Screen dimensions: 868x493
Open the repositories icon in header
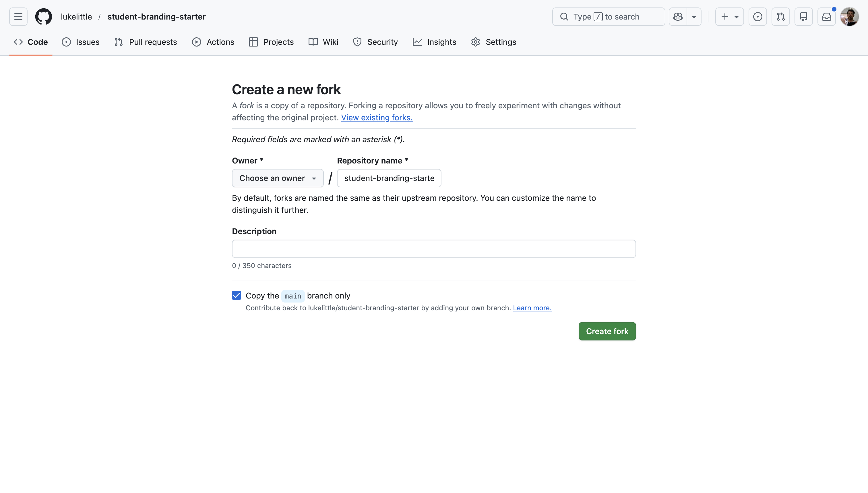[x=803, y=17]
